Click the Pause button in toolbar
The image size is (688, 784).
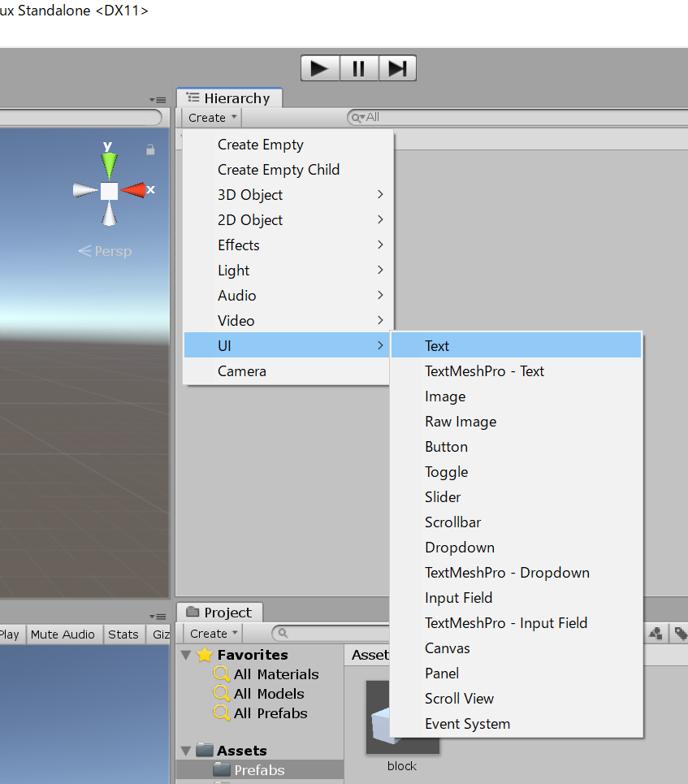(358, 68)
